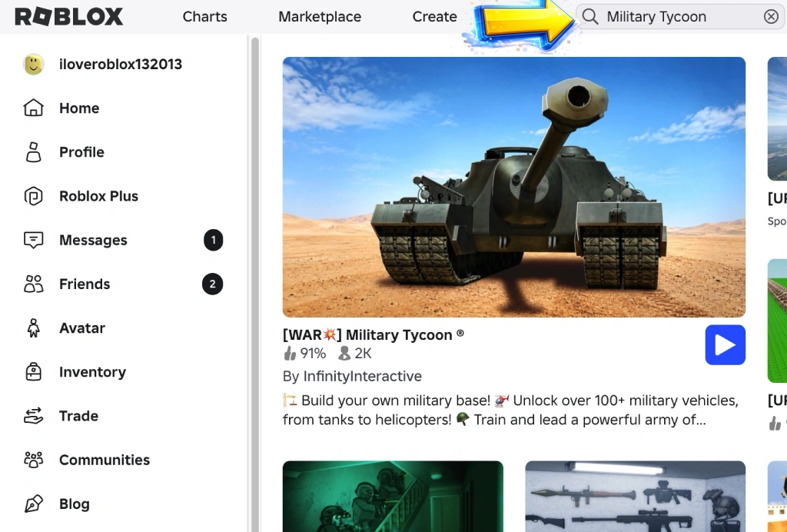The height and width of the screenshot is (532, 787).
Task: Open iloveroblox132013 username link
Action: (x=121, y=65)
